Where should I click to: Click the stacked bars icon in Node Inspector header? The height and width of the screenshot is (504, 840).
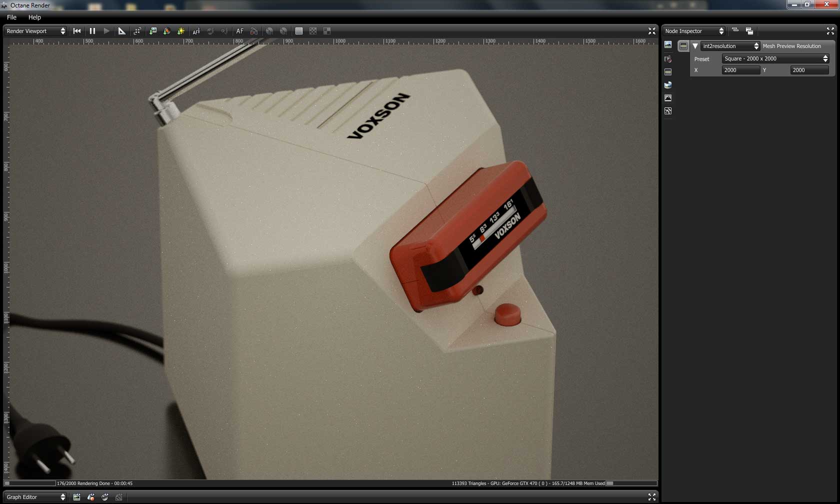pyautogui.click(x=735, y=30)
